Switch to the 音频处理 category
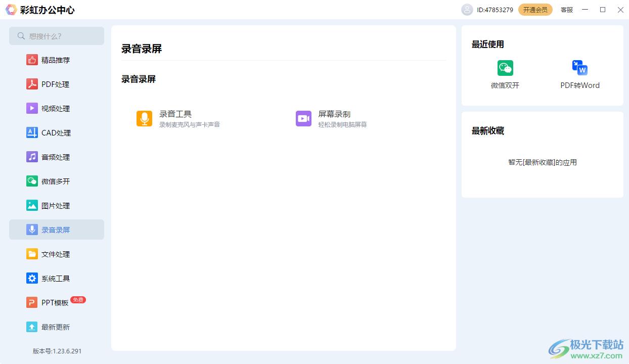 tap(56, 157)
